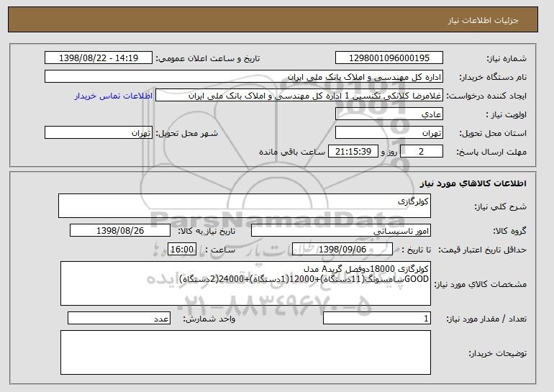Click the label نام دستگاه خریدار
This screenshot has width=554, height=392.
pos(493,78)
